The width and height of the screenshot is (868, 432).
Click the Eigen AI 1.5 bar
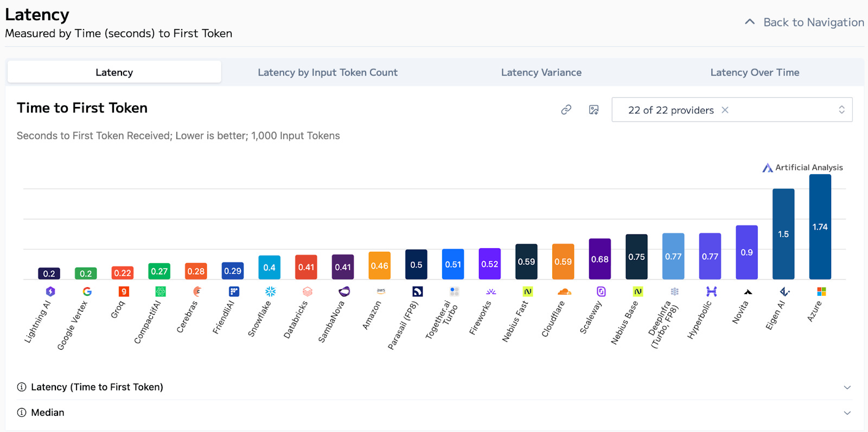point(783,234)
